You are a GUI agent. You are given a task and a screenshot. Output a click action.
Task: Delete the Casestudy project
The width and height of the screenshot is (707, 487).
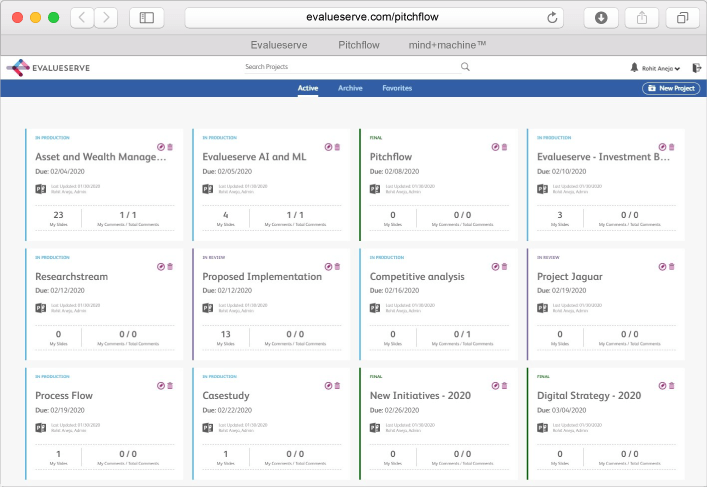pos(337,386)
